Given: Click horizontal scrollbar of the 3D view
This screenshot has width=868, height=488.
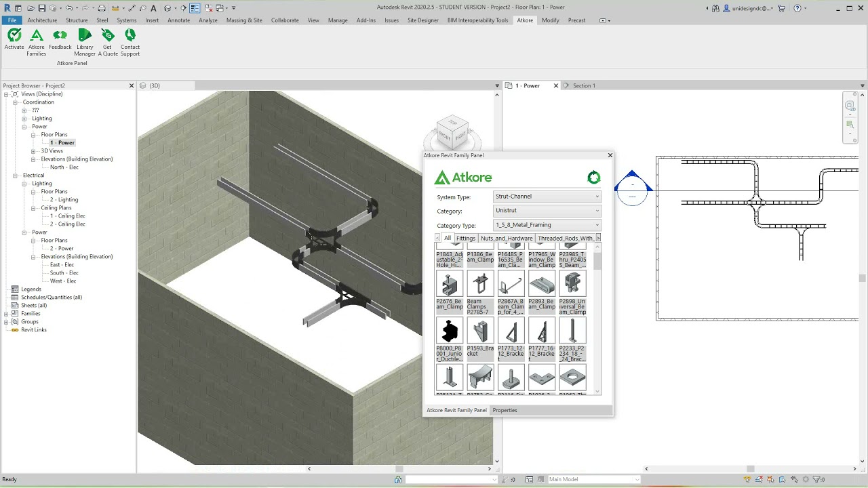Looking at the screenshot, I should [x=399, y=468].
